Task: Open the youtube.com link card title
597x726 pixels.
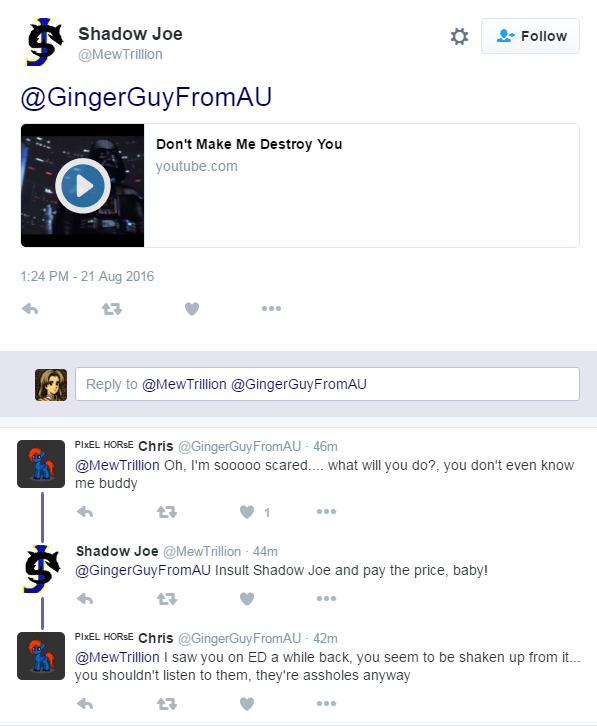Action: click(249, 144)
